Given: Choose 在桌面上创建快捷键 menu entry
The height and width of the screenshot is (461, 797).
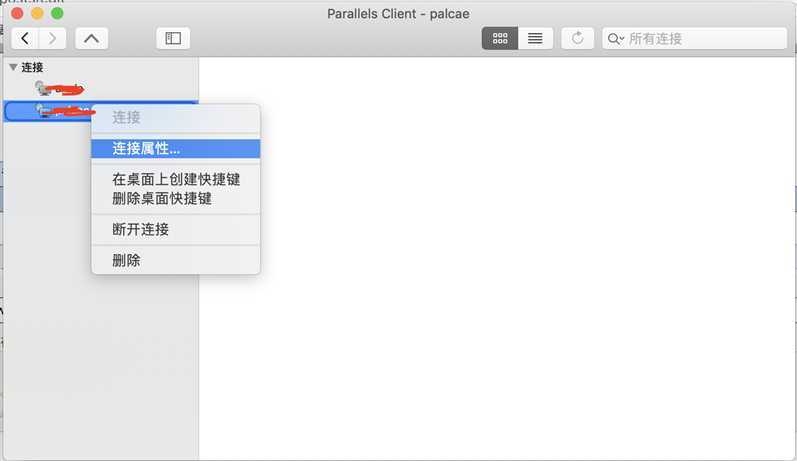Looking at the screenshot, I should [x=175, y=179].
